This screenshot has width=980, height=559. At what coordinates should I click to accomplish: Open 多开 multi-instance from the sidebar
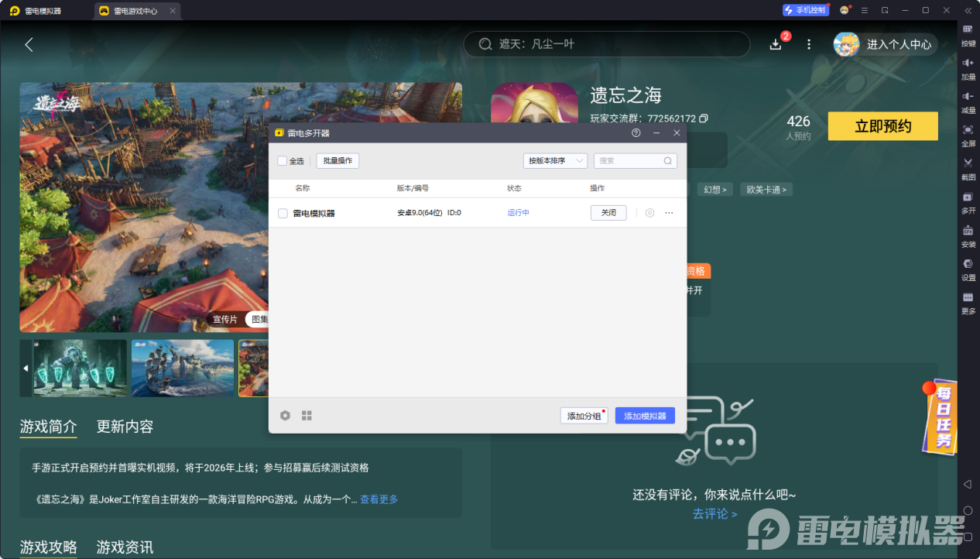(x=968, y=202)
